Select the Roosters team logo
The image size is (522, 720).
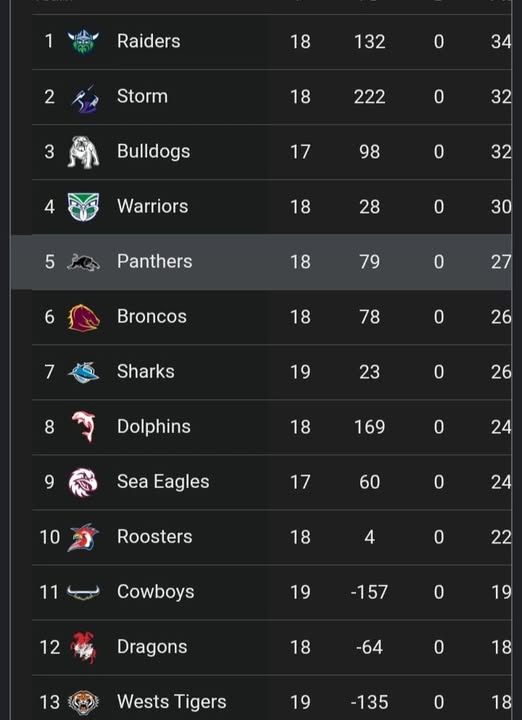click(x=83, y=537)
